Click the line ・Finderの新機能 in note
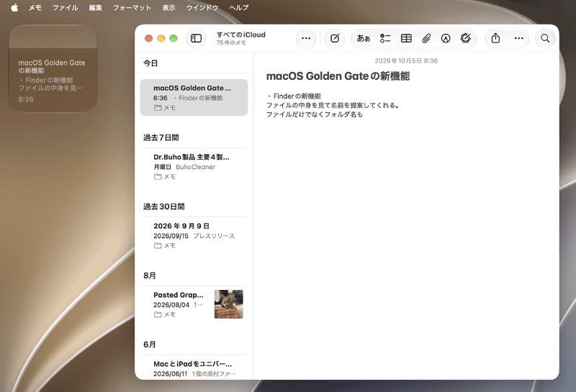 tap(294, 96)
